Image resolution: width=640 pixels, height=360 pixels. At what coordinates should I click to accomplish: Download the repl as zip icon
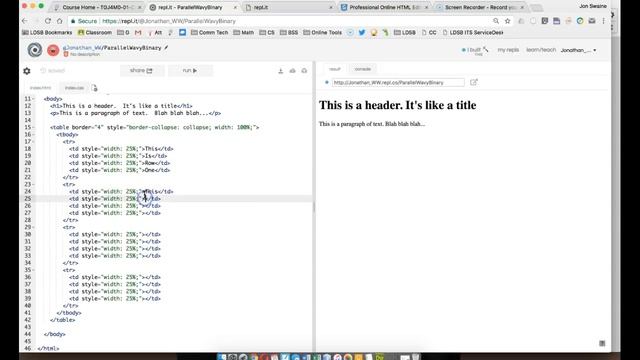pyautogui.click(x=281, y=71)
